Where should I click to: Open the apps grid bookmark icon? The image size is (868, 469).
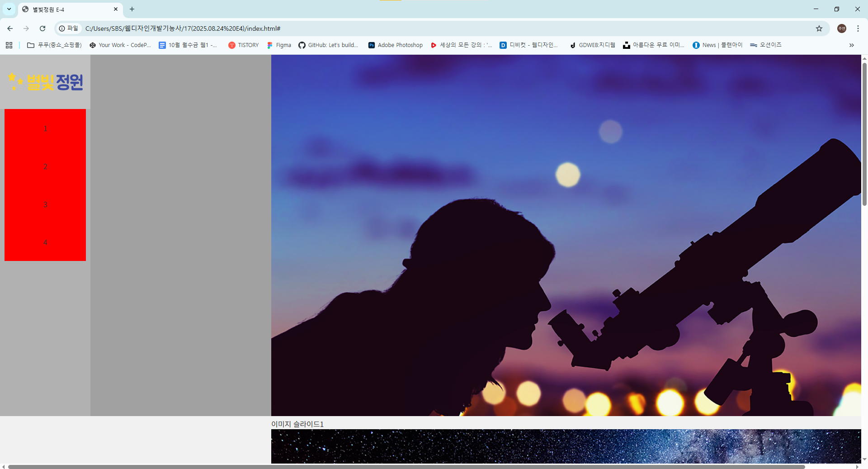(x=9, y=45)
